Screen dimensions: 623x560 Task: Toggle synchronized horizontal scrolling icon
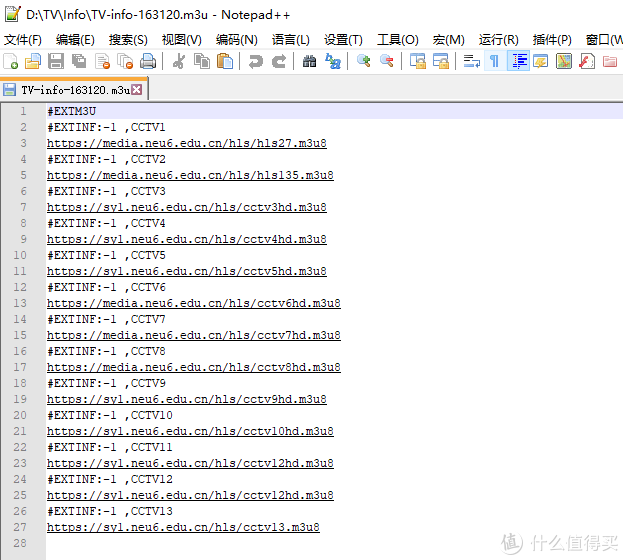tap(441, 62)
